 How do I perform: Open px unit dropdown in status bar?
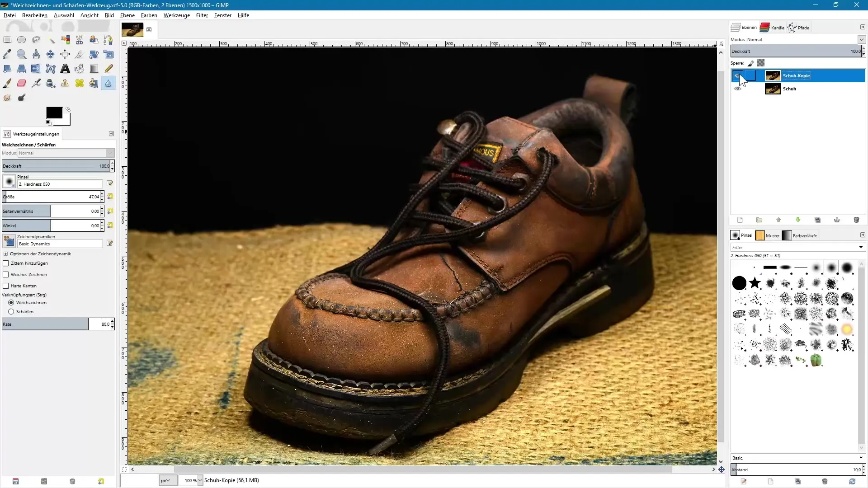[168, 480]
